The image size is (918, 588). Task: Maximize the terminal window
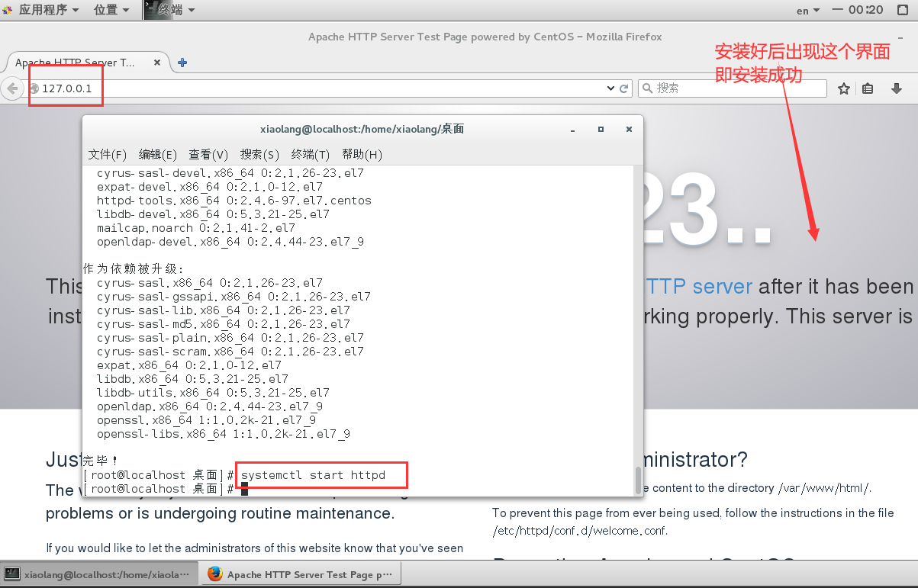coord(601,130)
